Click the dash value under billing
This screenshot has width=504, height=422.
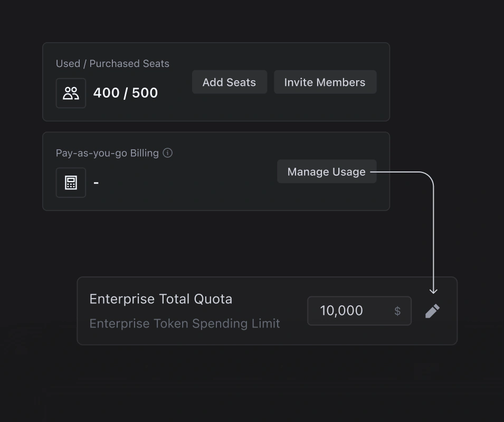tap(96, 183)
